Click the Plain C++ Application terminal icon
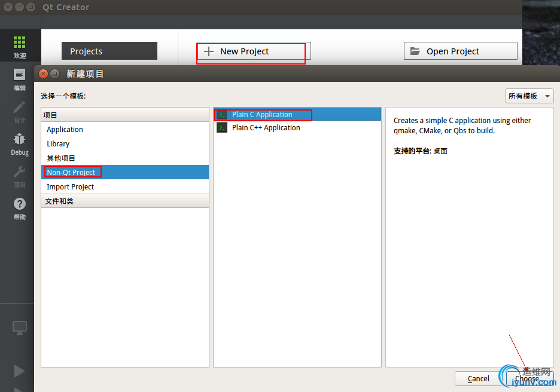Viewport: 560px width, 392px height. (x=222, y=128)
